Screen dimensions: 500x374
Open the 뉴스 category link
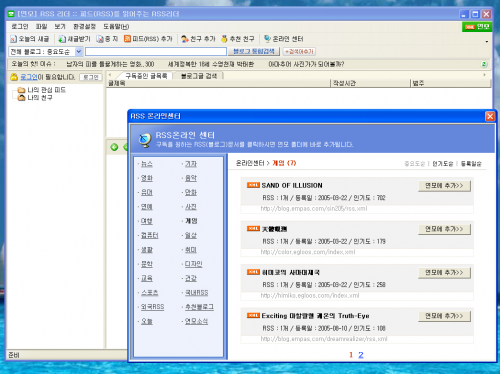[x=147, y=164]
